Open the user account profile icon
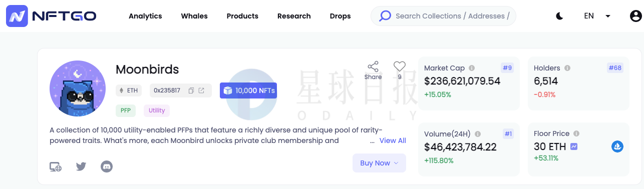The width and height of the screenshot is (644, 189). [635, 16]
